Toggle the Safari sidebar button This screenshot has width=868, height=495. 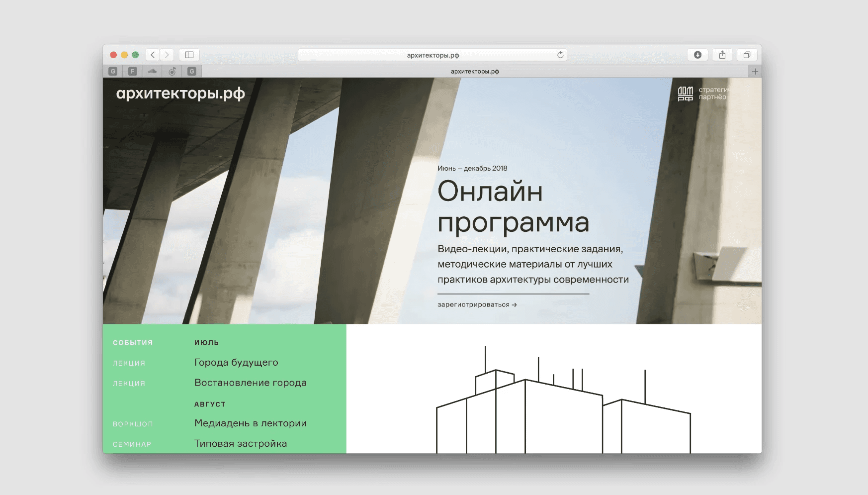tap(189, 55)
